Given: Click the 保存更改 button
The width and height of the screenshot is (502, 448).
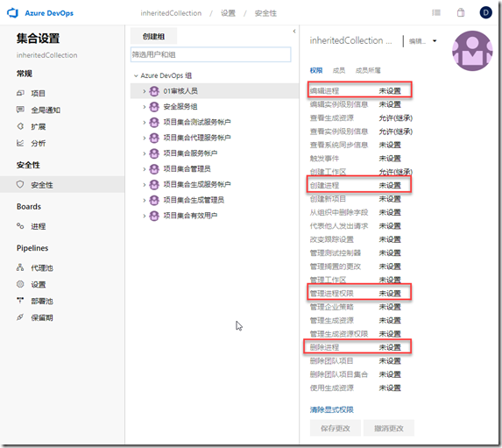Looking at the screenshot, I should [336, 428].
